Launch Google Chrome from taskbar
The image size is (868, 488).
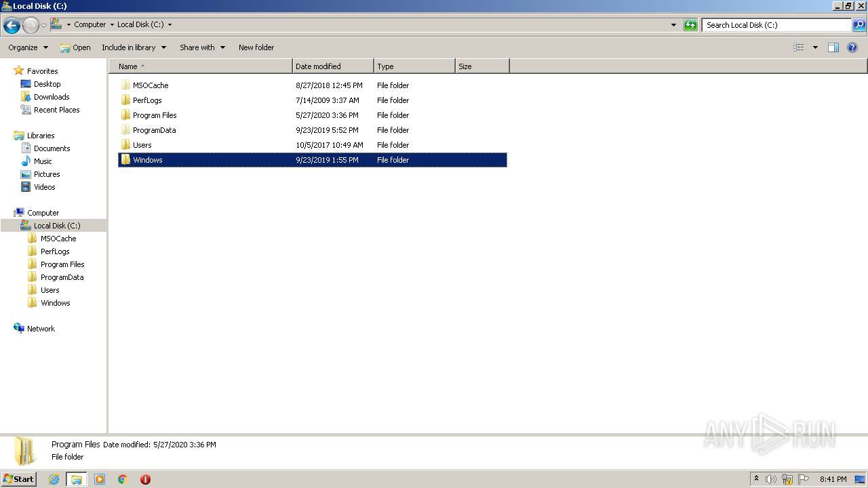pos(123,479)
